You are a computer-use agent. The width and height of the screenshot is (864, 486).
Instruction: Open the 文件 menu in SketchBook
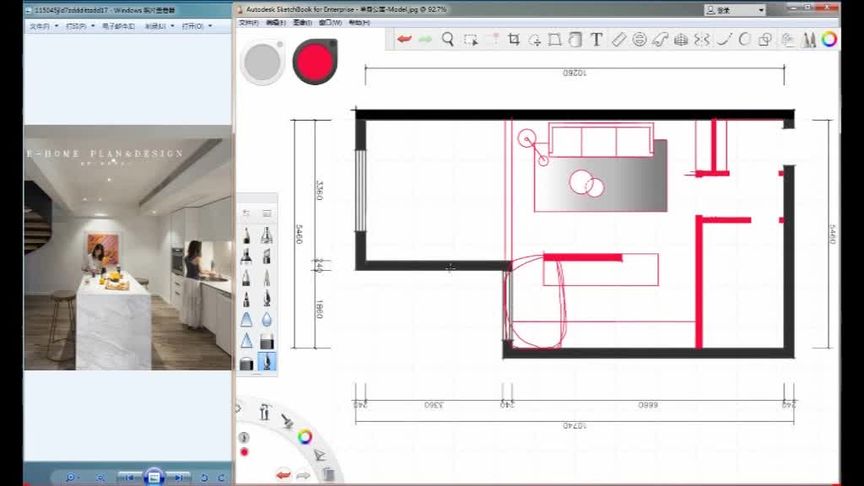(x=249, y=23)
